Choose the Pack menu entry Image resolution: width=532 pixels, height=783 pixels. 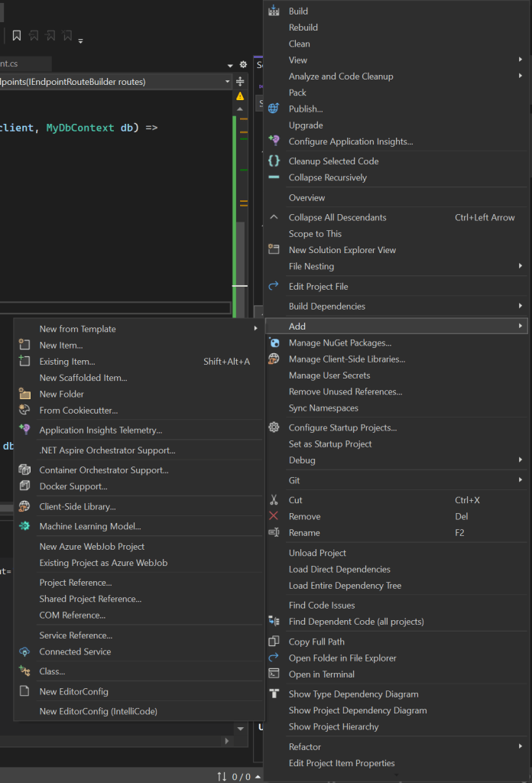[x=297, y=93]
